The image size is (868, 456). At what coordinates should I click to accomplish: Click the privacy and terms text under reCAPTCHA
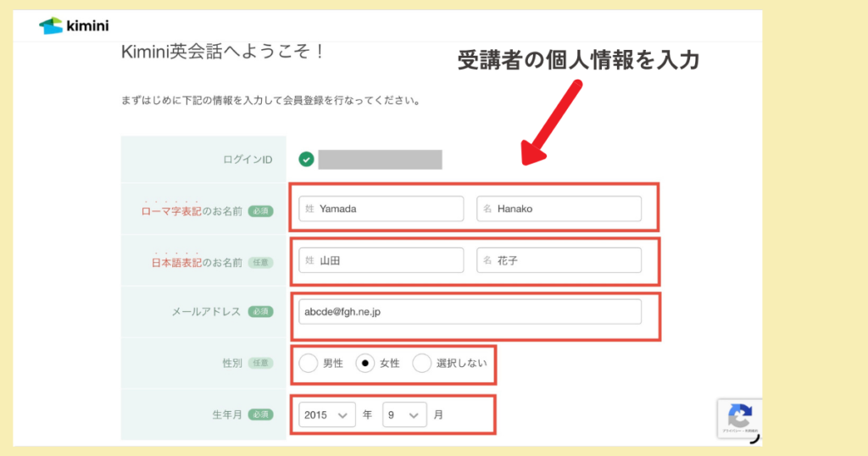pyautogui.click(x=739, y=433)
